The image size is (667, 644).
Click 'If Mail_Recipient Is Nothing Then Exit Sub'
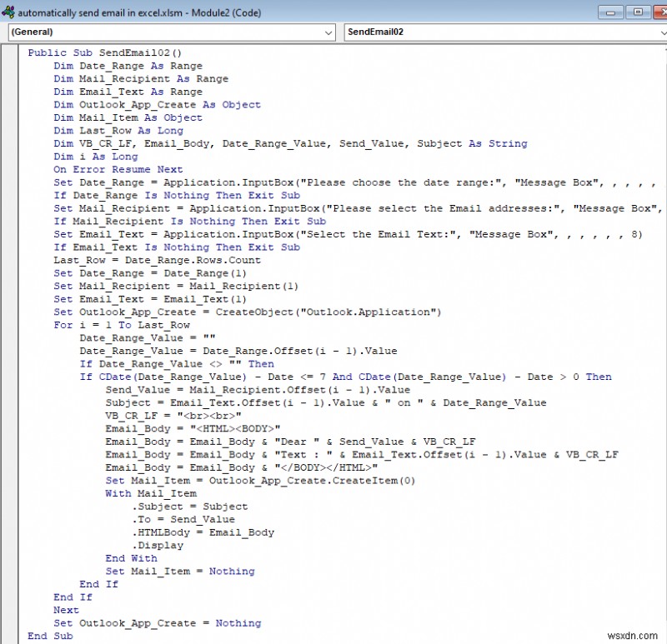pyautogui.click(x=190, y=221)
